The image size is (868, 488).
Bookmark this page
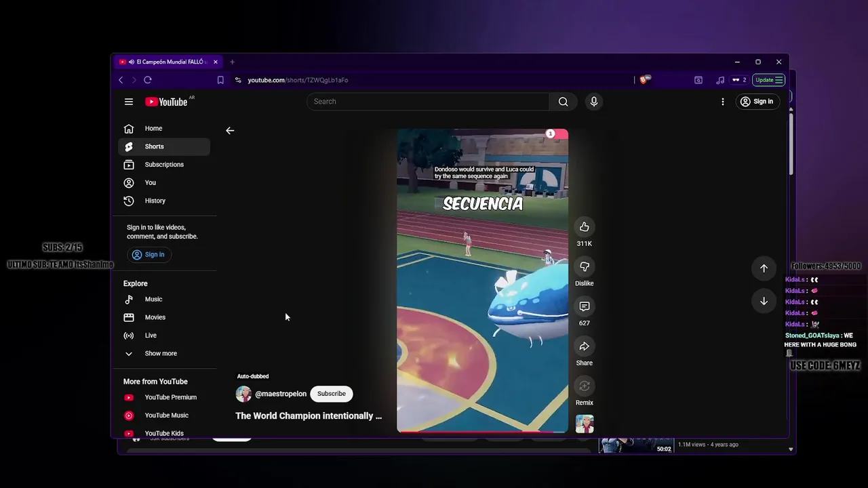[220, 80]
